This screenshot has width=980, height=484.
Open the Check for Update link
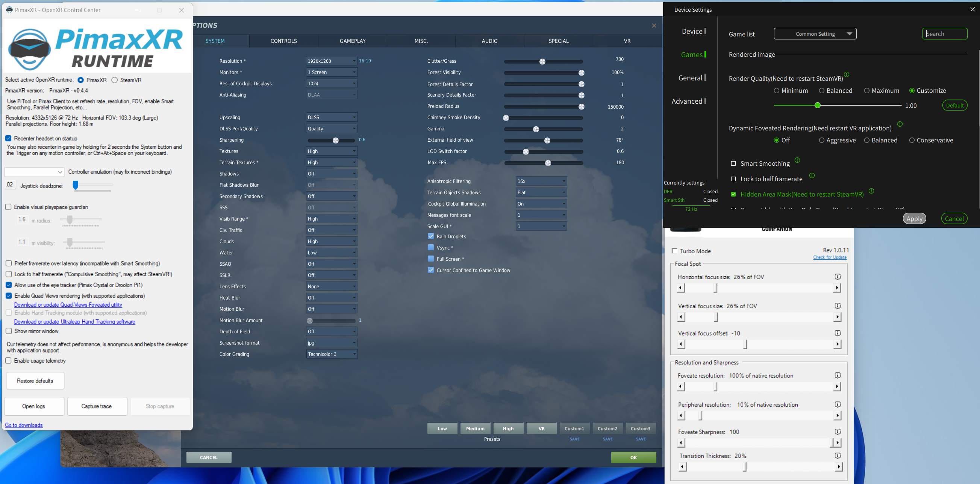(x=829, y=257)
